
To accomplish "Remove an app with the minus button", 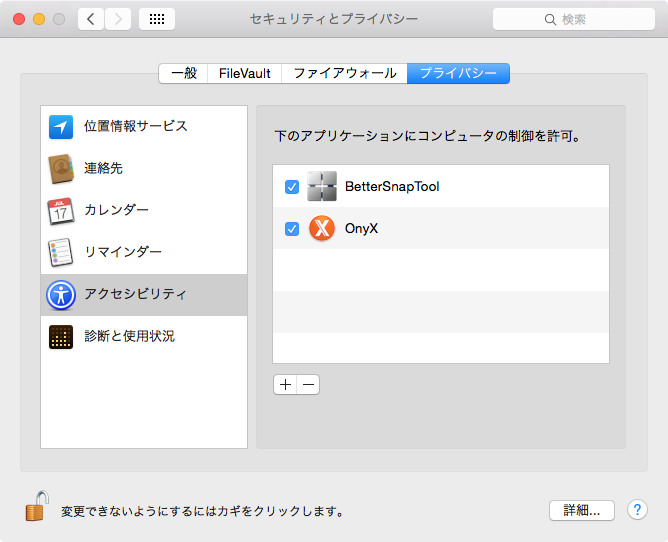I will [x=308, y=385].
